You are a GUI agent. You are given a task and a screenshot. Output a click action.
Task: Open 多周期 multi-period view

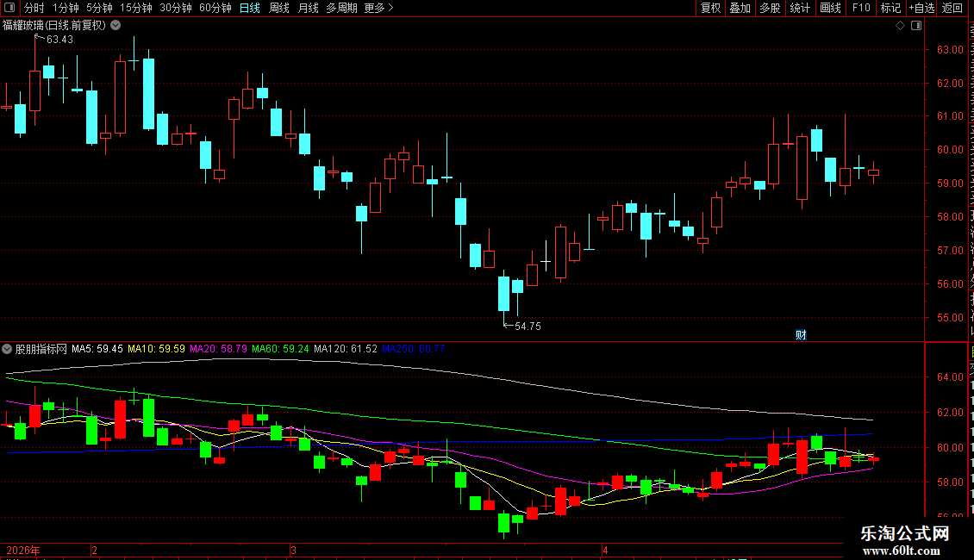pyautogui.click(x=341, y=8)
